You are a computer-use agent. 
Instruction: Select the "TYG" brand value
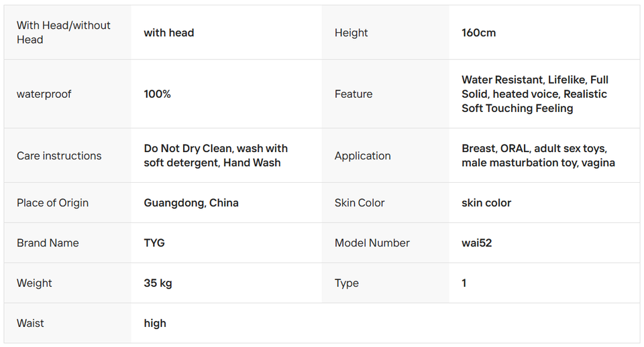click(x=154, y=242)
